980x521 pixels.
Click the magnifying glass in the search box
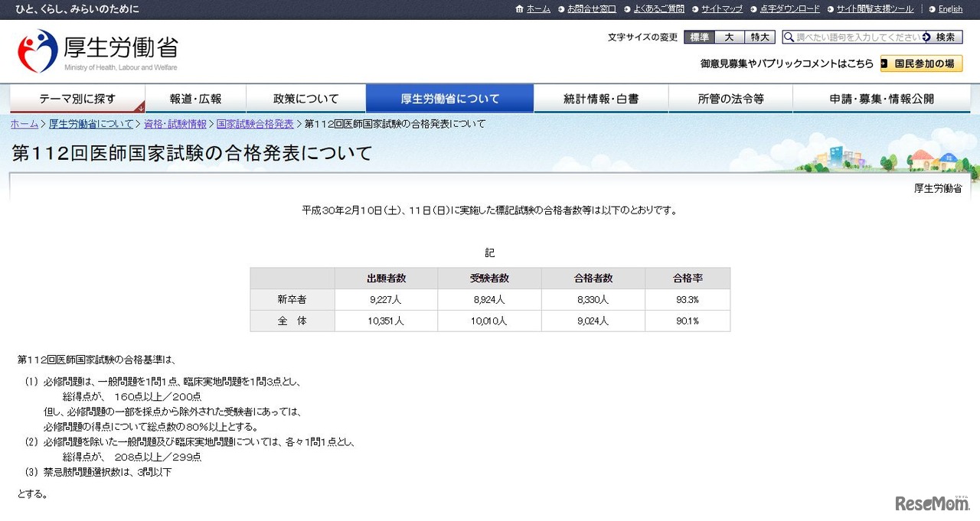[x=789, y=37]
